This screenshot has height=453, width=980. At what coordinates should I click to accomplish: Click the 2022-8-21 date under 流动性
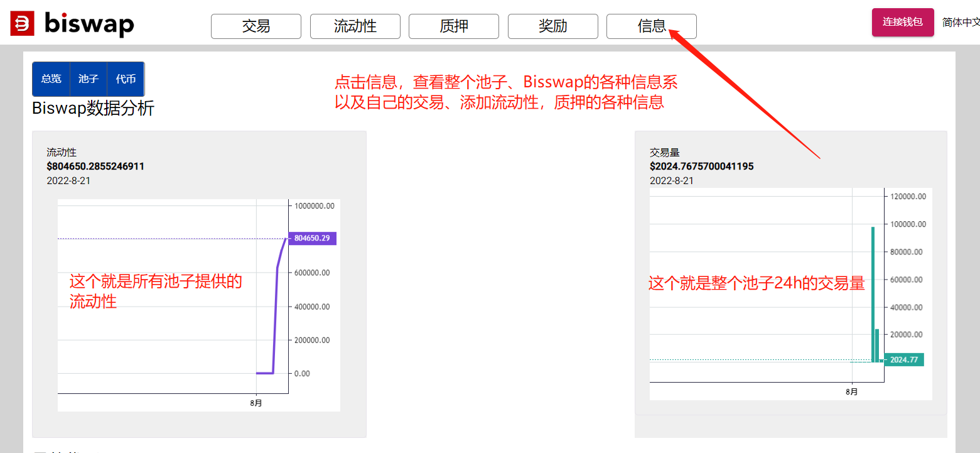click(x=68, y=180)
